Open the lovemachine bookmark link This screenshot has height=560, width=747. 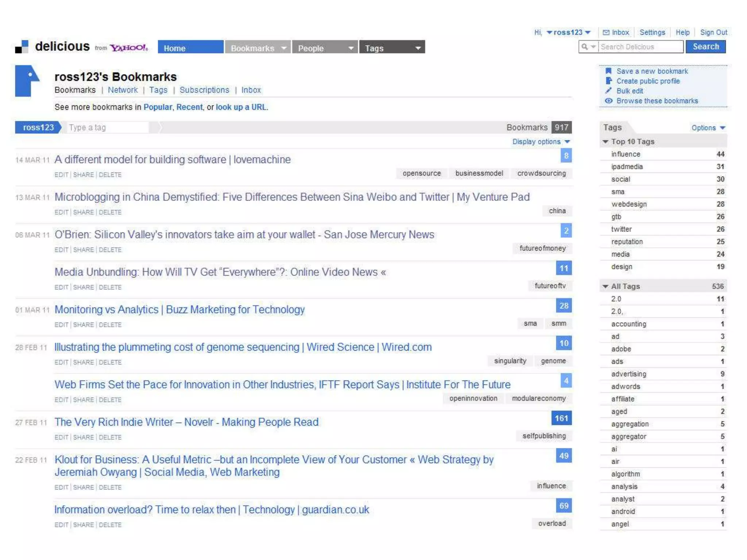173,159
